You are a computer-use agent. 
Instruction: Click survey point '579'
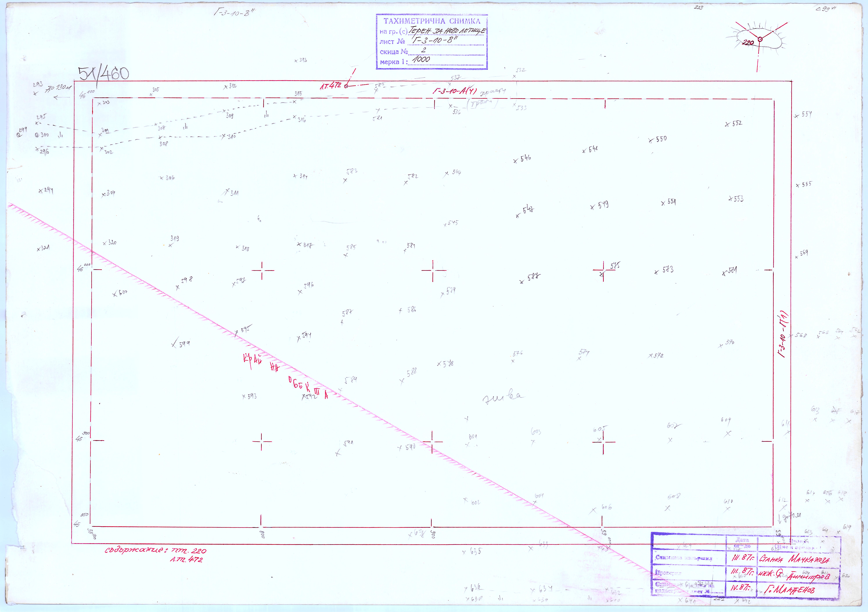tap(448, 292)
